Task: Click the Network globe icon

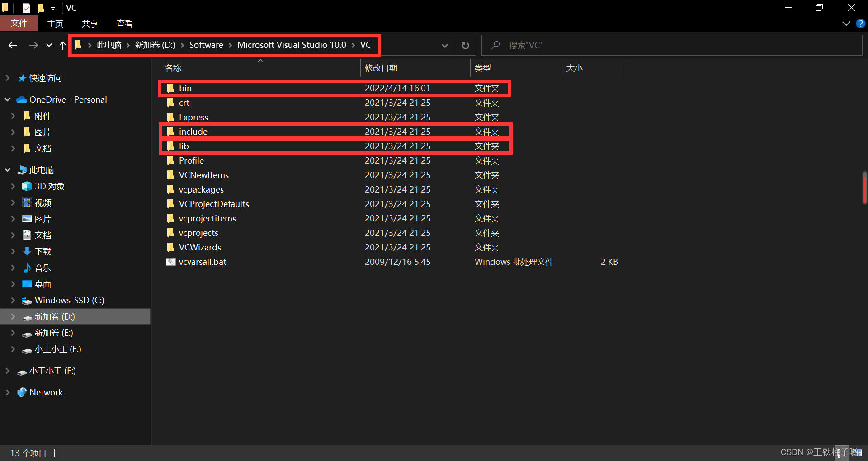Action: coord(22,392)
